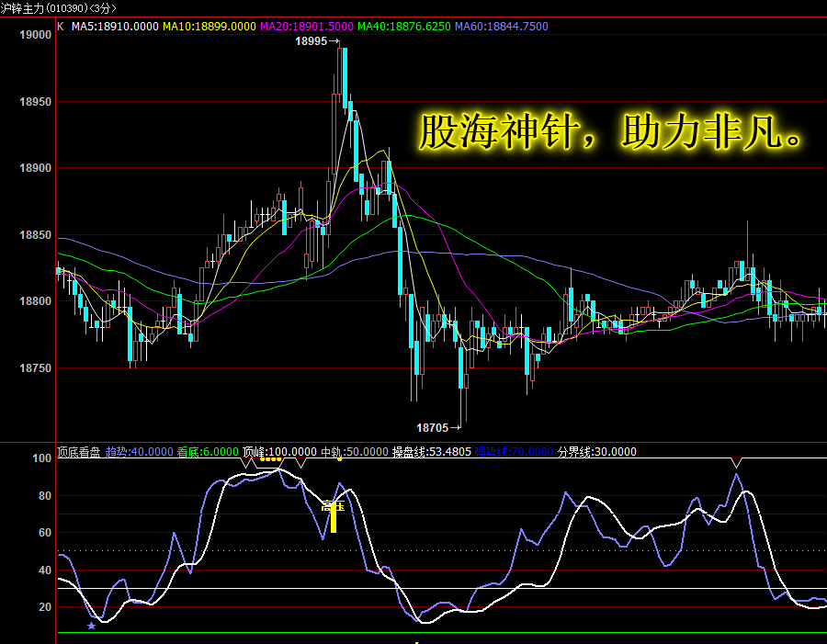Click the rightmost triangle peak marker
Image resolution: width=827 pixels, height=644 pixels.
(737, 463)
